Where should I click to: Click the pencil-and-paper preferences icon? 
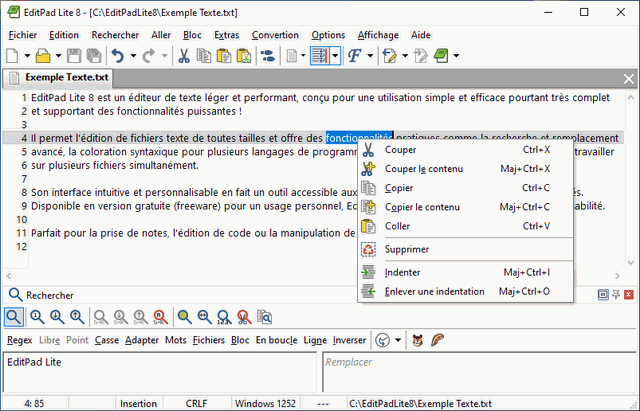(x=390, y=56)
